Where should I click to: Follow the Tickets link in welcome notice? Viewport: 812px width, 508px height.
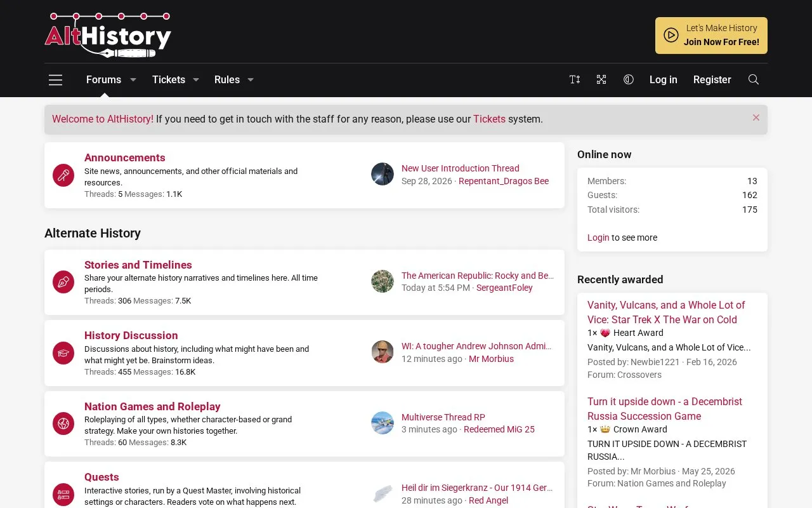(489, 119)
